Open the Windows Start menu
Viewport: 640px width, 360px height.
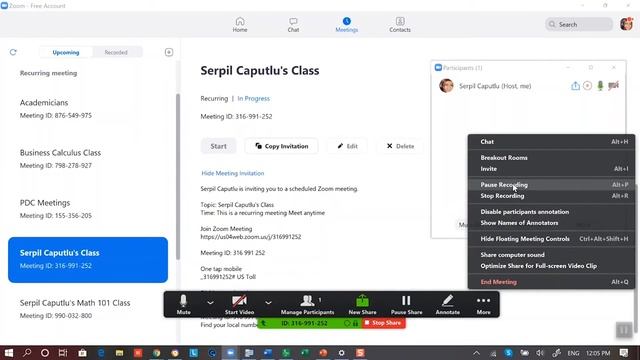9,353
